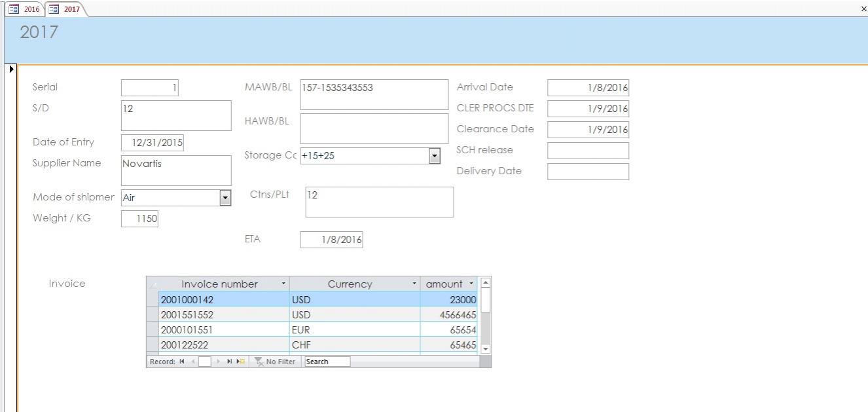Click the CHF currency cell
Image resolution: width=868 pixels, height=412 pixels.
point(355,345)
